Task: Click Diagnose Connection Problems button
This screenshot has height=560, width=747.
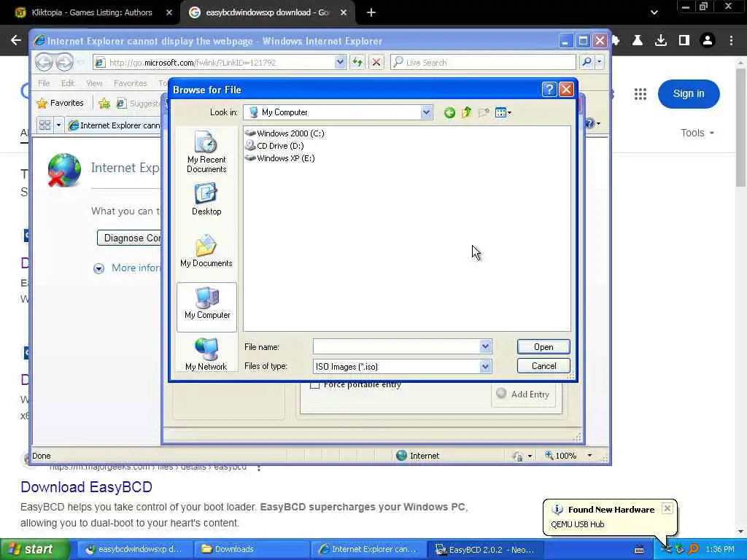Action: pos(129,238)
